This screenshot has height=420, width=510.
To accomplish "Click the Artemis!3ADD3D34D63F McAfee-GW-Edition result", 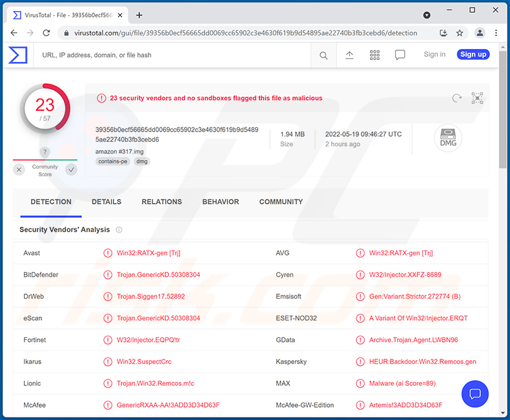I will coord(405,405).
